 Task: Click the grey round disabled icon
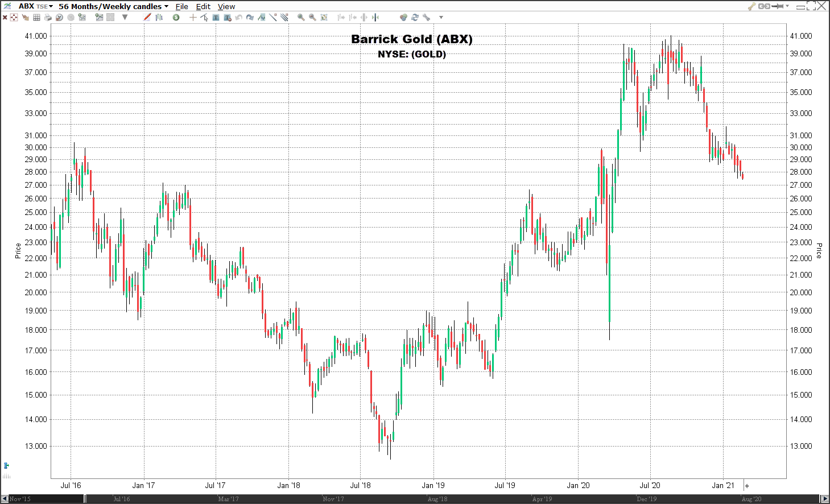point(71,18)
